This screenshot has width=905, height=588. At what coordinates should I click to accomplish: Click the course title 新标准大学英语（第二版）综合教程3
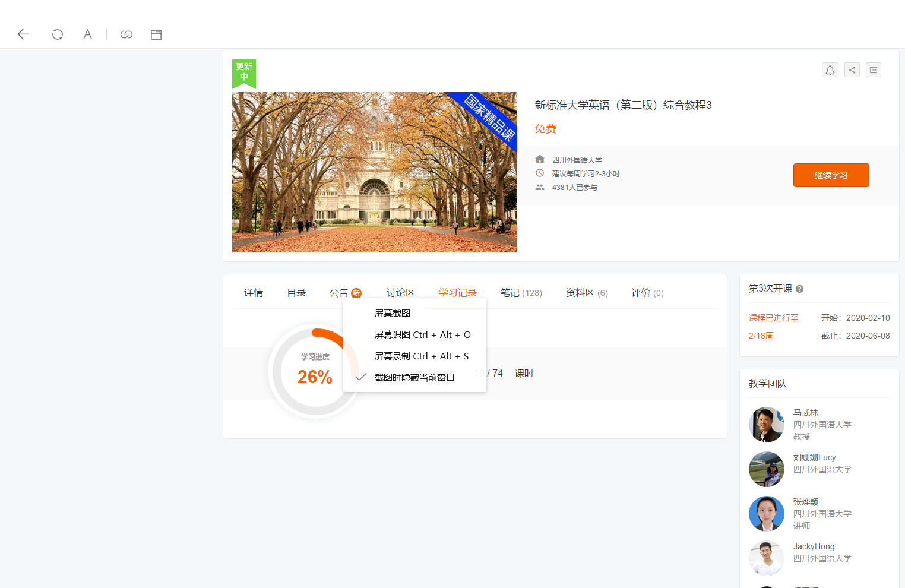[623, 105]
